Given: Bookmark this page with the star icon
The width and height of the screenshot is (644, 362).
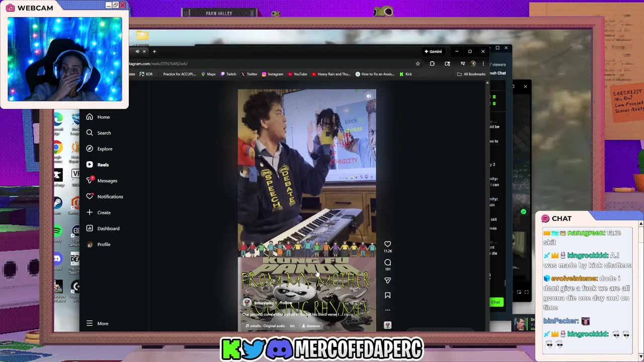Looking at the screenshot, I should [418, 64].
